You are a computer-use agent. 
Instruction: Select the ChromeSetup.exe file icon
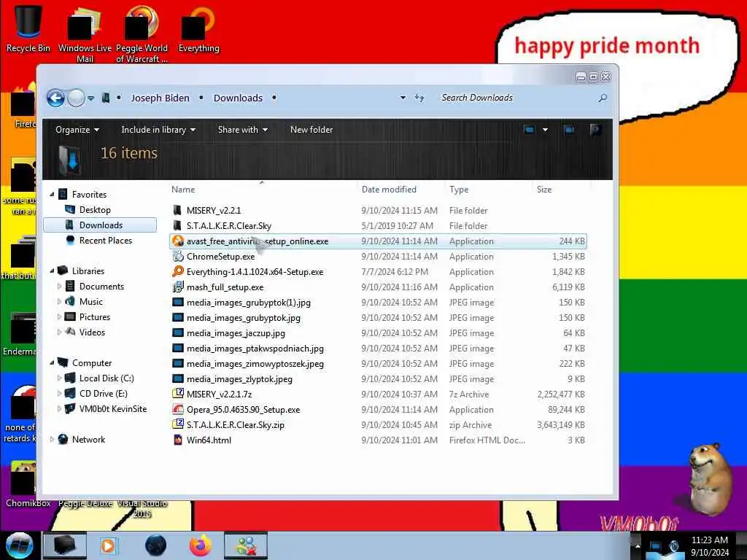178,257
